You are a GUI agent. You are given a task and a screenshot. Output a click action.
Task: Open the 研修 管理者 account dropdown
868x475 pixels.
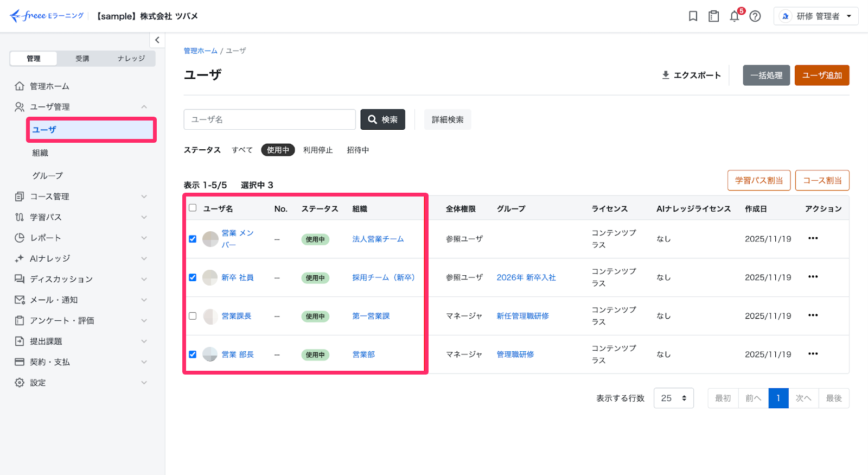pos(816,16)
